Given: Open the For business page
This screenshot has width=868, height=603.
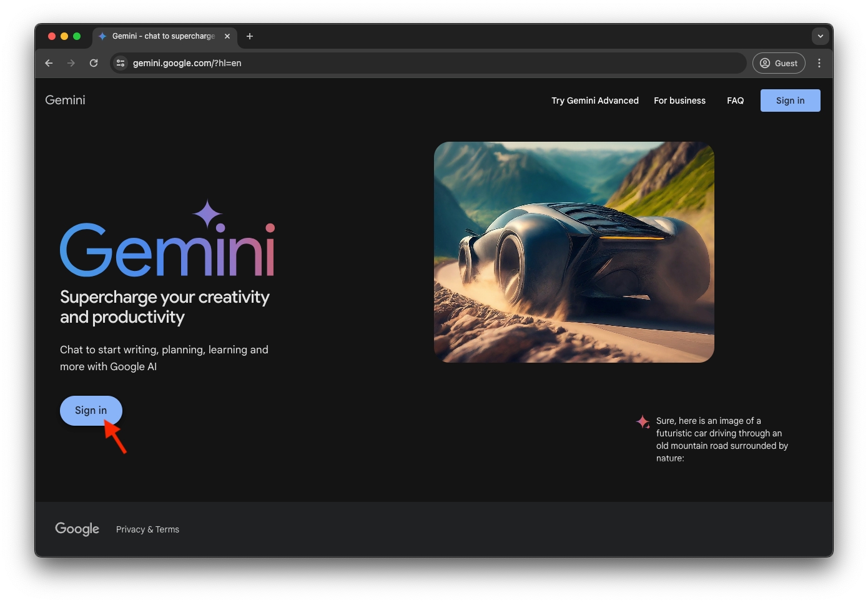Looking at the screenshot, I should click(679, 100).
